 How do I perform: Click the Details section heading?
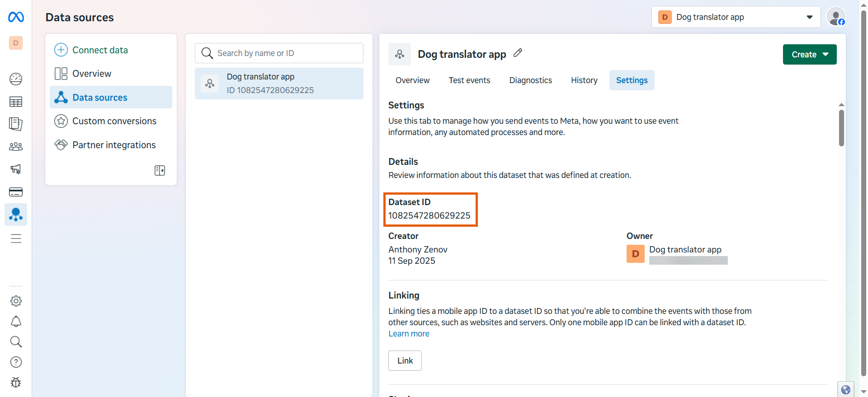tap(403, 162)
